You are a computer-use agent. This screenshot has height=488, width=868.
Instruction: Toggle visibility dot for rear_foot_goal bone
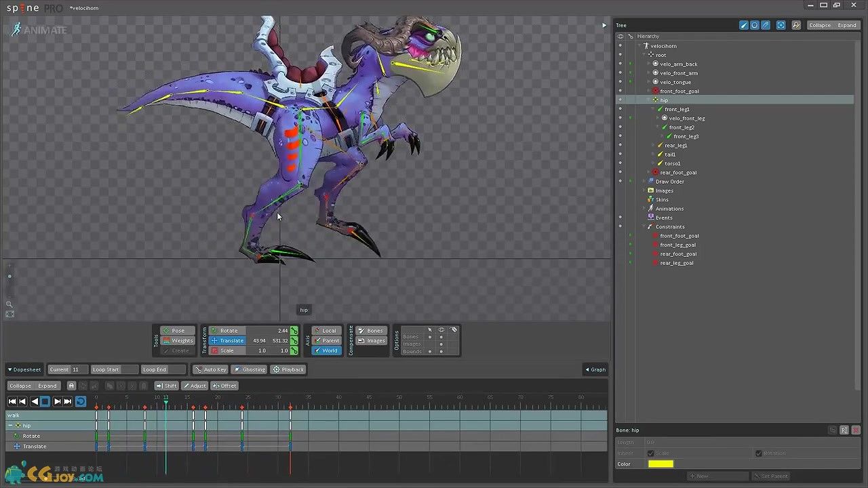coord(620,172)
